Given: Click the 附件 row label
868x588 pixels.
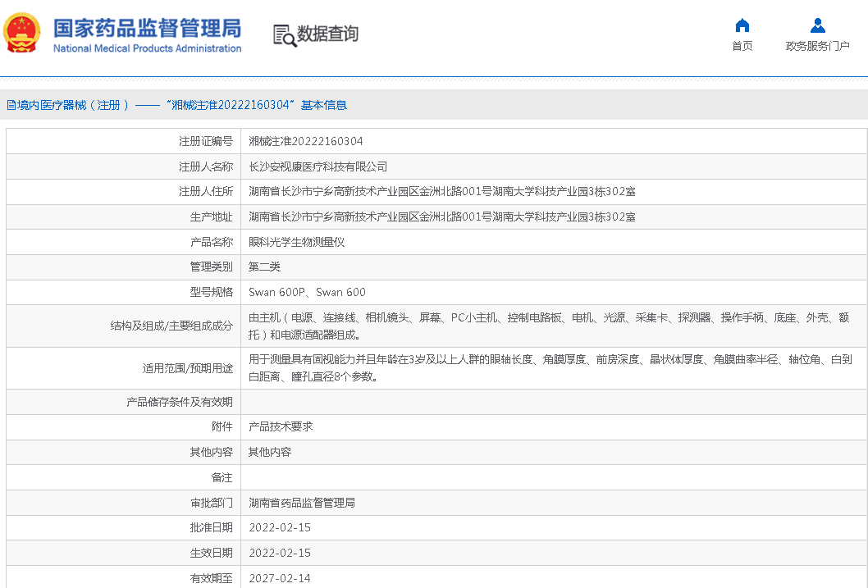Looking at the screenshot, I should [x=222, y=426].
